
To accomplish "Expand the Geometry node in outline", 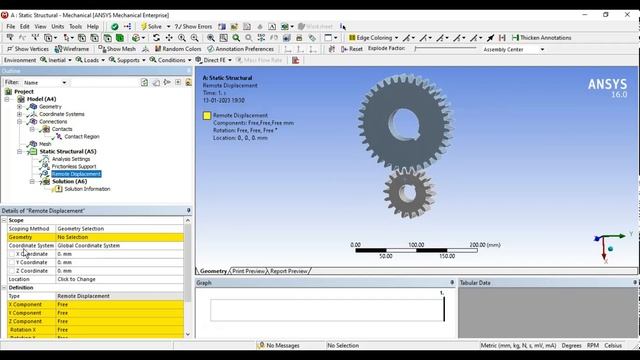I will click(20, 107).
